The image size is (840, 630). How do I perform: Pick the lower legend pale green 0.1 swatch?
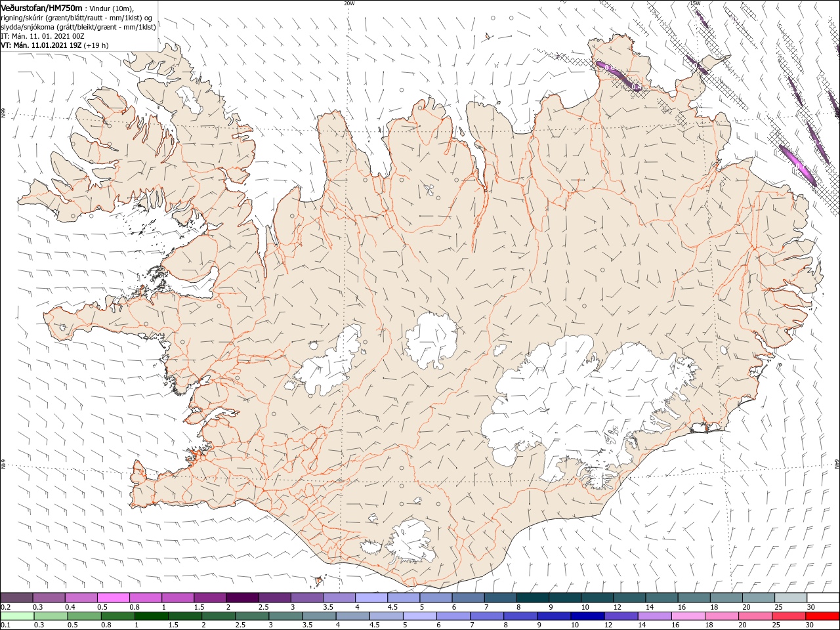tap(17, 616)
